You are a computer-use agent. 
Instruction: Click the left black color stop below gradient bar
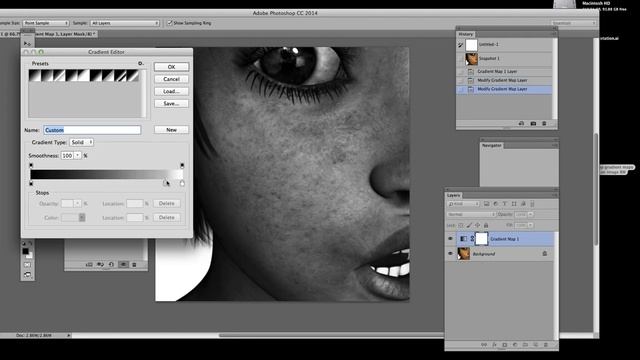[31, 184]
